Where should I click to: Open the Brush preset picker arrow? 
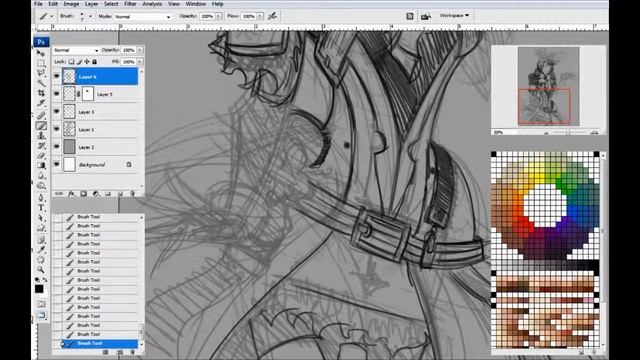90,16
